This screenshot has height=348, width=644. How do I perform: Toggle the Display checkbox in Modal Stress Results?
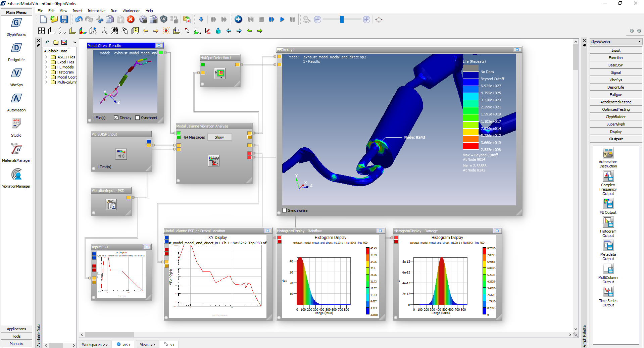pos(116,118)
